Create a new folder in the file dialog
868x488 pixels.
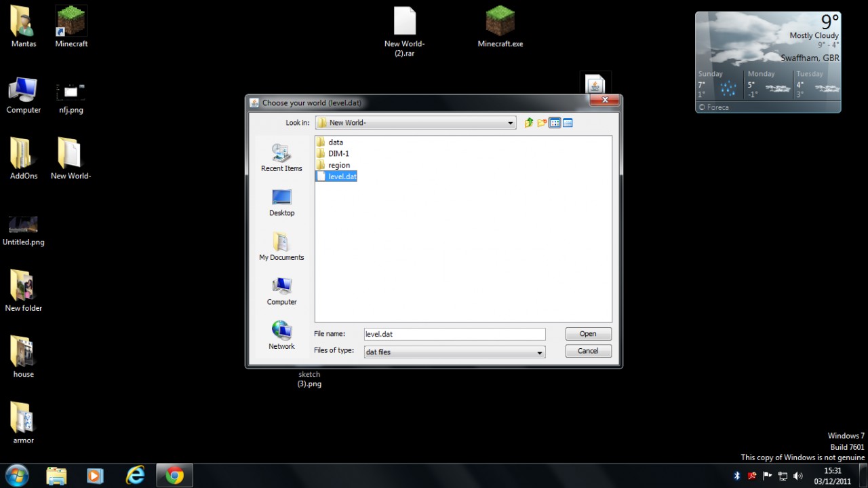tap(542, 123)
